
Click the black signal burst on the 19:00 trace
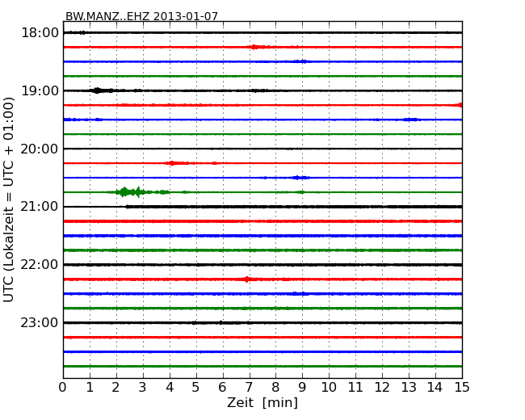(x=98, y=90)
